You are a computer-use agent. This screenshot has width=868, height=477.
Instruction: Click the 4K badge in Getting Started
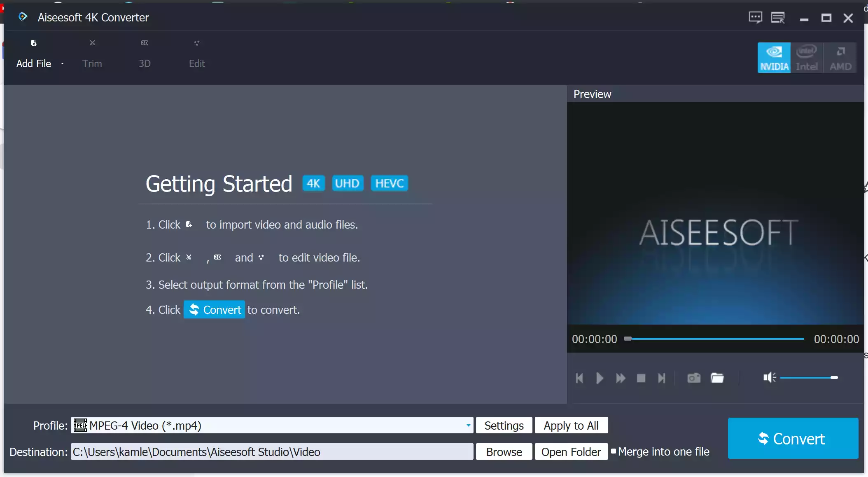pos(313,183)
